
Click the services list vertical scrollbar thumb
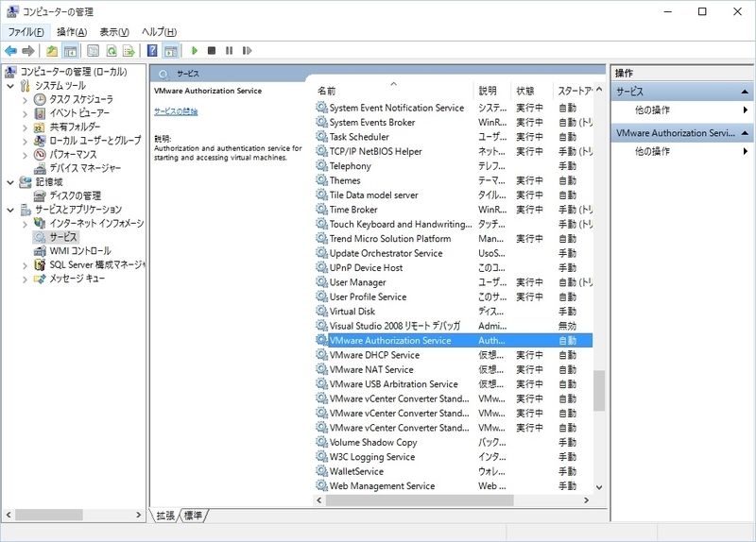tap(599, 390)
